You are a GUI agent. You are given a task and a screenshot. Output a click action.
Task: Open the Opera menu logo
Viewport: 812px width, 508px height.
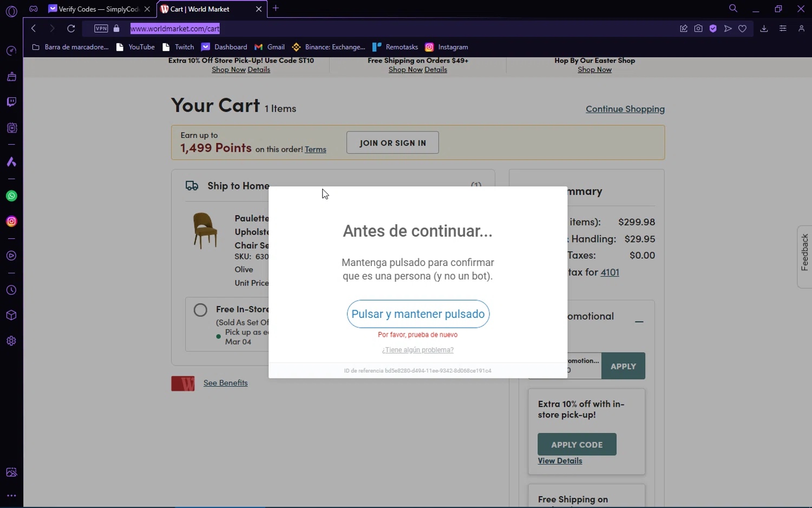(x=11, y=11)
